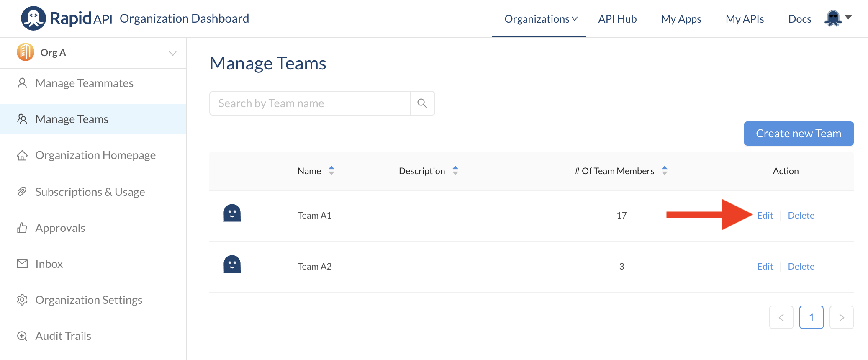Click the Organization Homepage house icon
Viewport: 868px width, 360px height.
pyautogui.click(x=22, y=155)
